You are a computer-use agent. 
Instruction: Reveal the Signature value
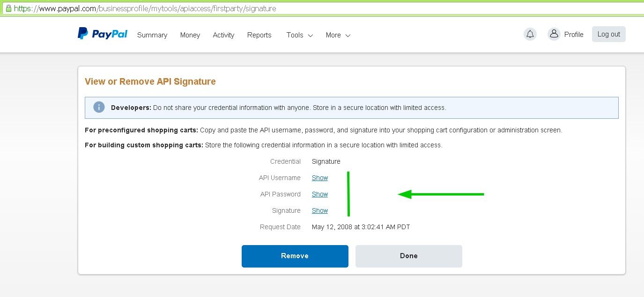[320, 210]
